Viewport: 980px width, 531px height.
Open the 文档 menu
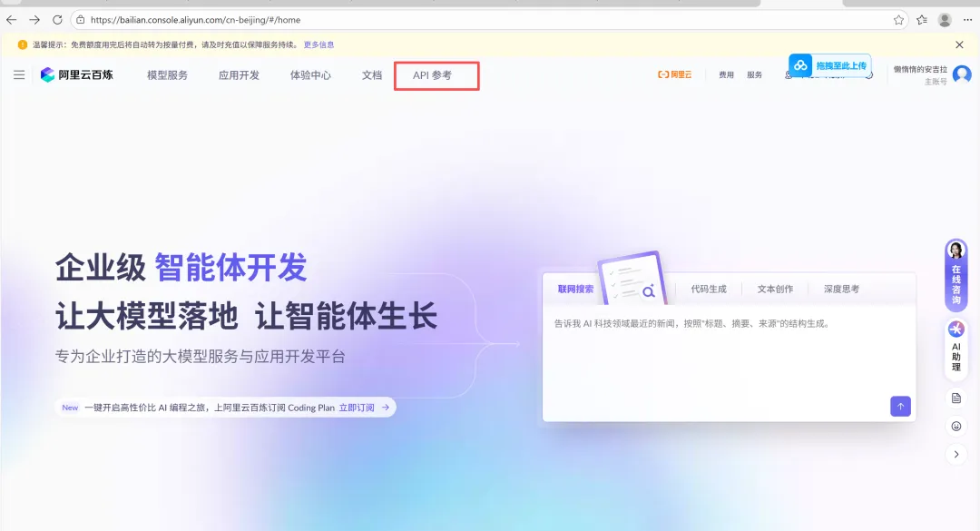[x=372, y=75]
